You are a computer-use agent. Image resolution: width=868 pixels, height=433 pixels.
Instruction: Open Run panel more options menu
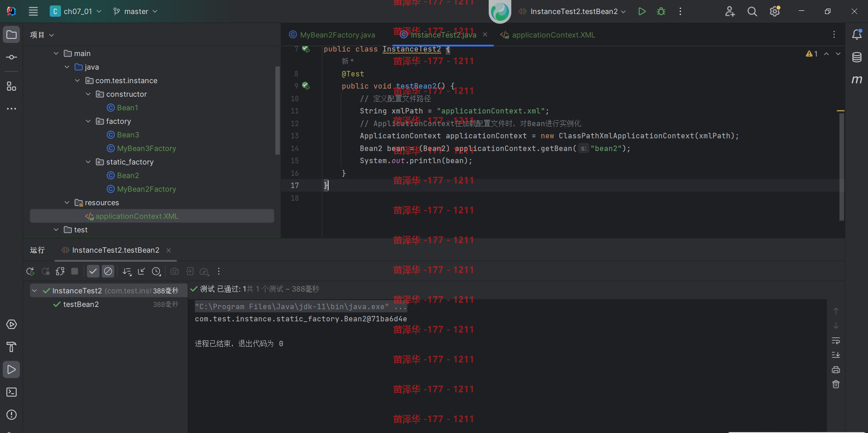(219, 271)
